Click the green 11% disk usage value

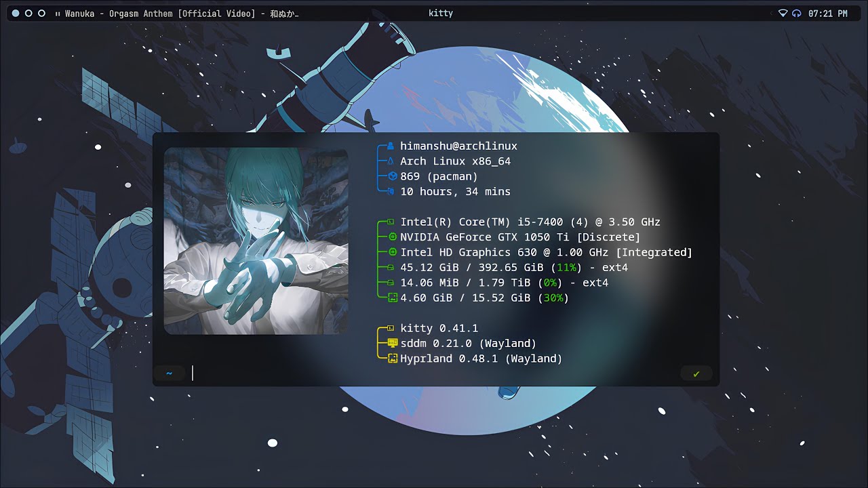[x=566, y=268]
